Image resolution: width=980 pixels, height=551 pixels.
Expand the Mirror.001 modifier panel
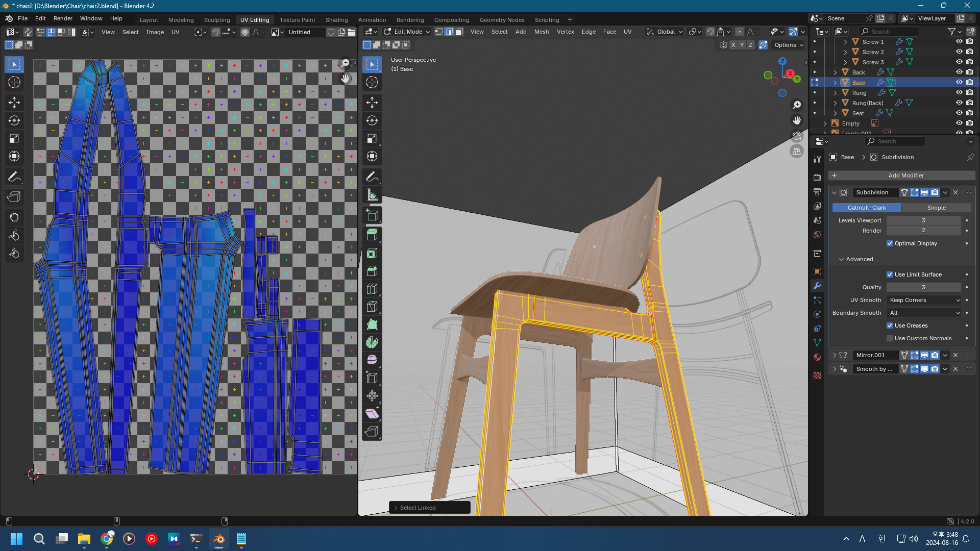coord(835,355)
